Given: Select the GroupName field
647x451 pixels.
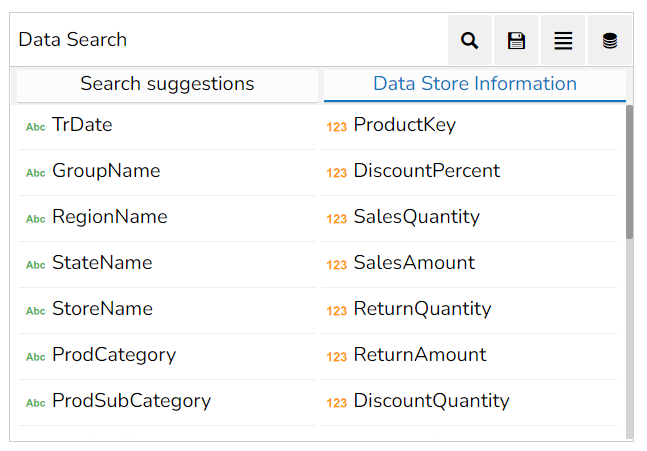Looking at the screenshot, I should [x=167, y=171].
